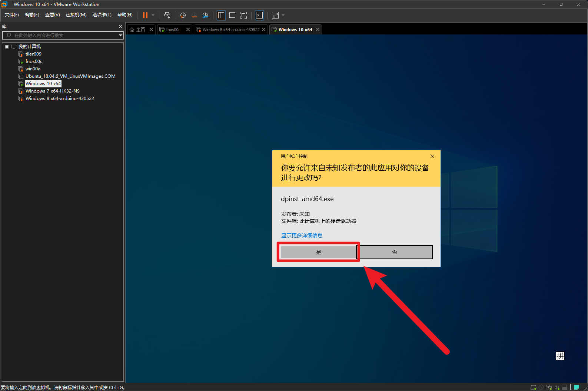This screenshot has height=391, width=588.
Task: Open 显示更多详细信息 link in UAC dialog
Action: (x=302, y=235)
